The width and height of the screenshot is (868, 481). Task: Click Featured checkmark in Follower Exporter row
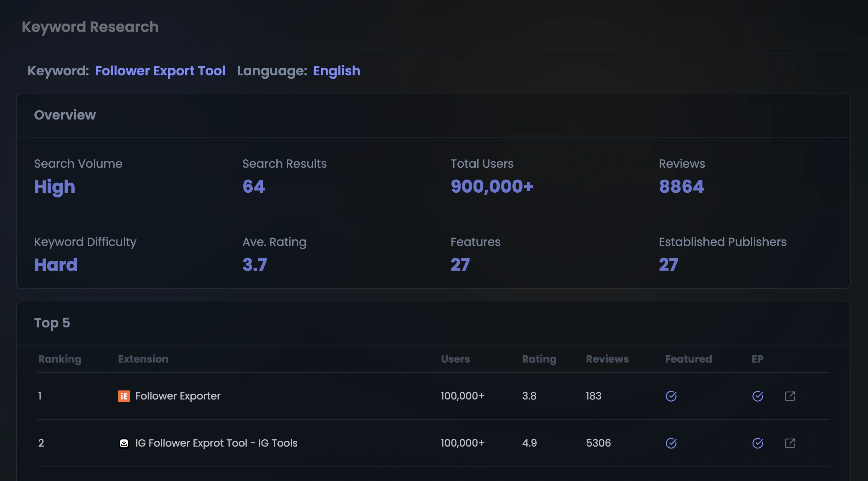tap(671, 396)
